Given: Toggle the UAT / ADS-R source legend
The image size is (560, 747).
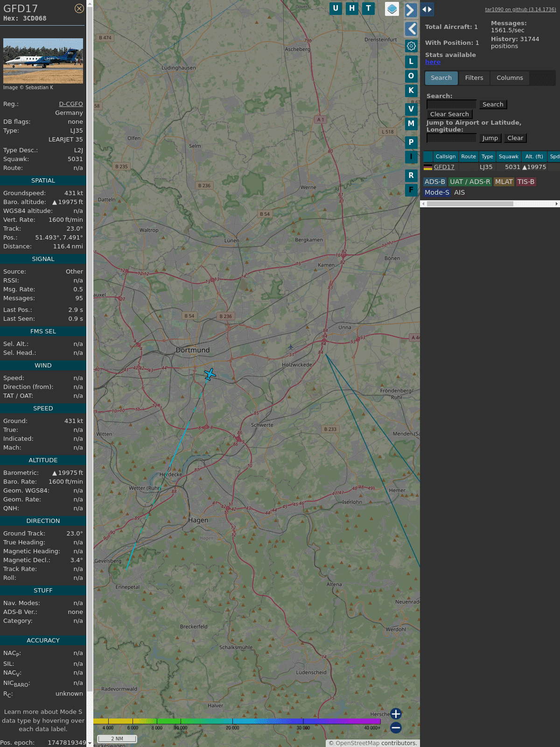Looking at the screenshot, I should click(x=470, y=182).
